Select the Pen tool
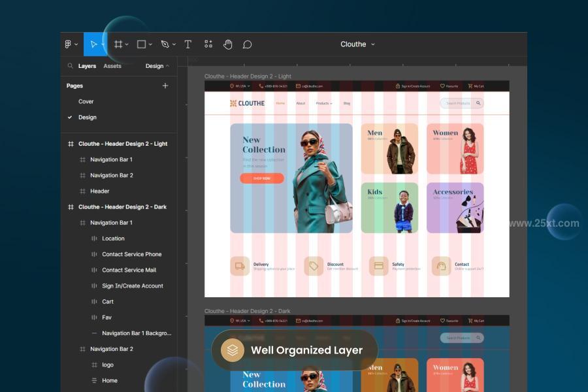Image resolution: width=588 pixels, height=392 pixels. (x=165, y=44)
